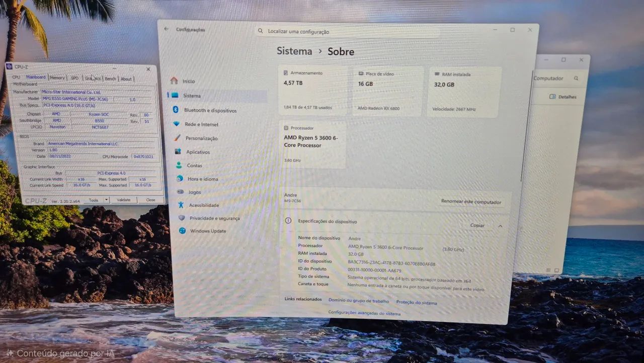The height and width of the screenshot is (363, 644).
Task: Select Sistema in the Settings sidebar
Action: point(217,96)
